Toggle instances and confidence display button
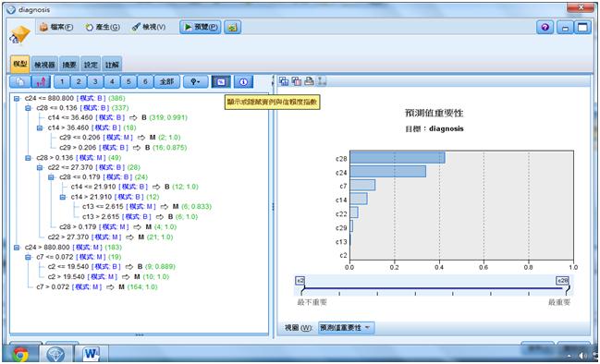Image resolution: width=600 pixels, height=364 pixels. [x=221, y=82]
